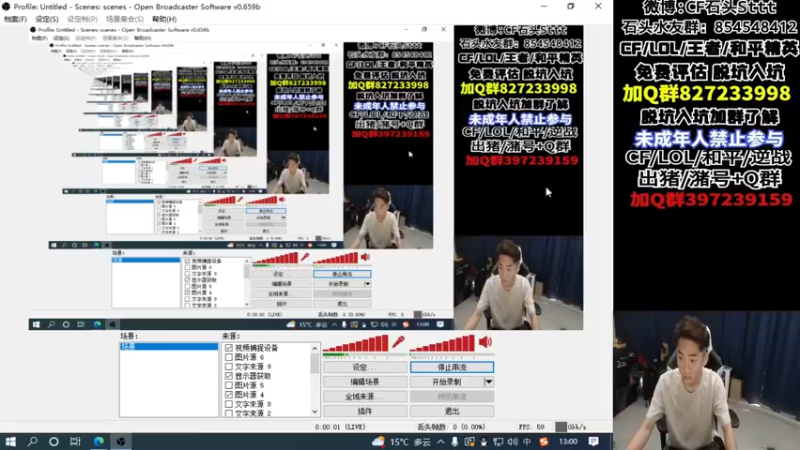800x450 pixels.
Task: Open the 13:00 taskbar clock
Action: [x=568, y=442]
